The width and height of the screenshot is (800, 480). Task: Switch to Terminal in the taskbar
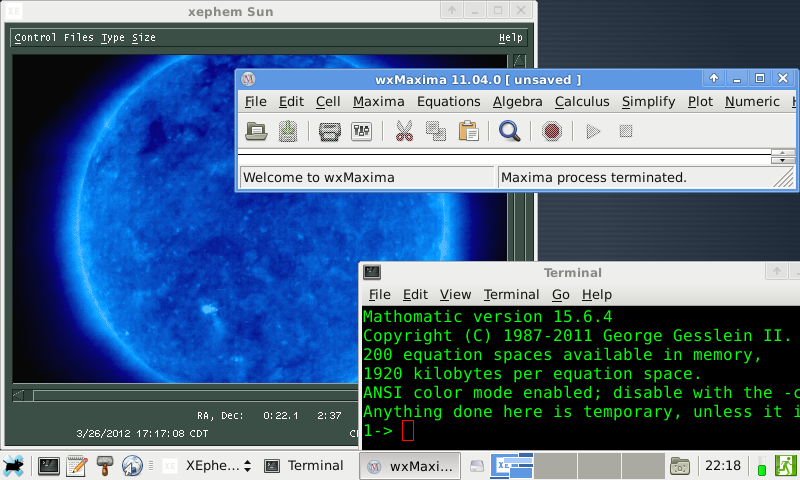coord(306,465)
